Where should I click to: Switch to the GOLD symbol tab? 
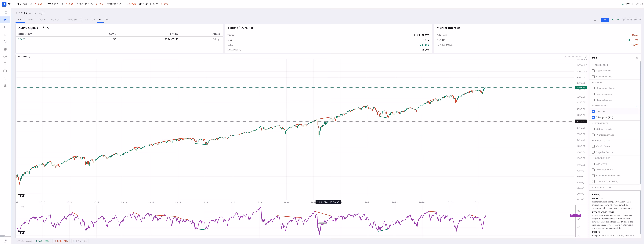click(x=42, y=20)
